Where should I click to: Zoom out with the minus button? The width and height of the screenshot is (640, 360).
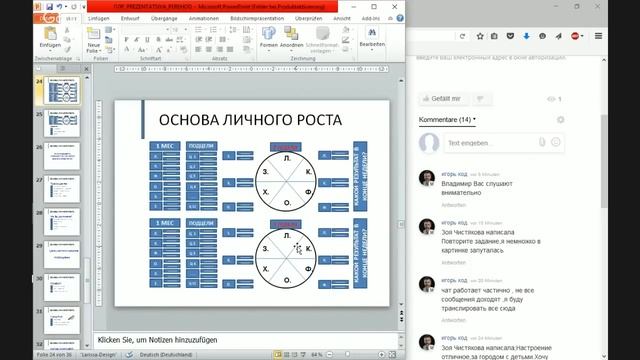click(330, 355)
